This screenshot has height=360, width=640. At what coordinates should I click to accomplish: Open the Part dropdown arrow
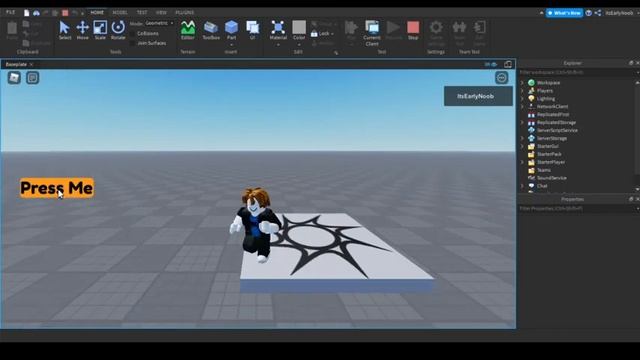231,44
